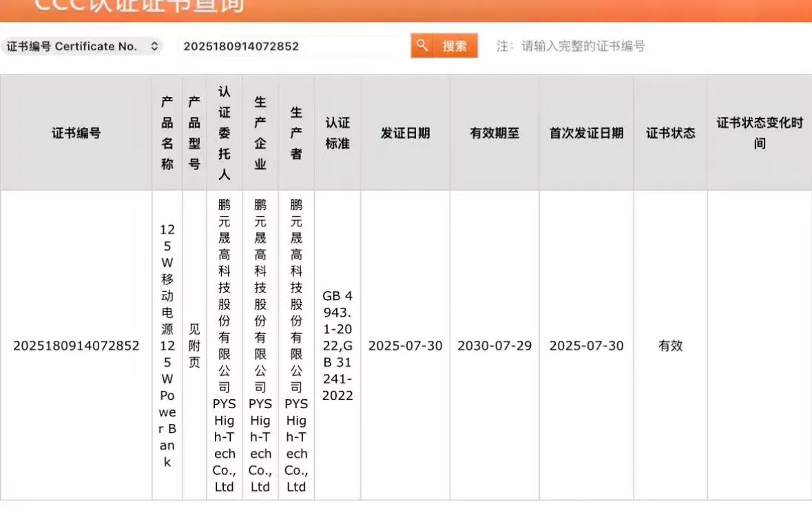
Task: Click the 认证标准 column header
Action: click(x=337, y=133)
